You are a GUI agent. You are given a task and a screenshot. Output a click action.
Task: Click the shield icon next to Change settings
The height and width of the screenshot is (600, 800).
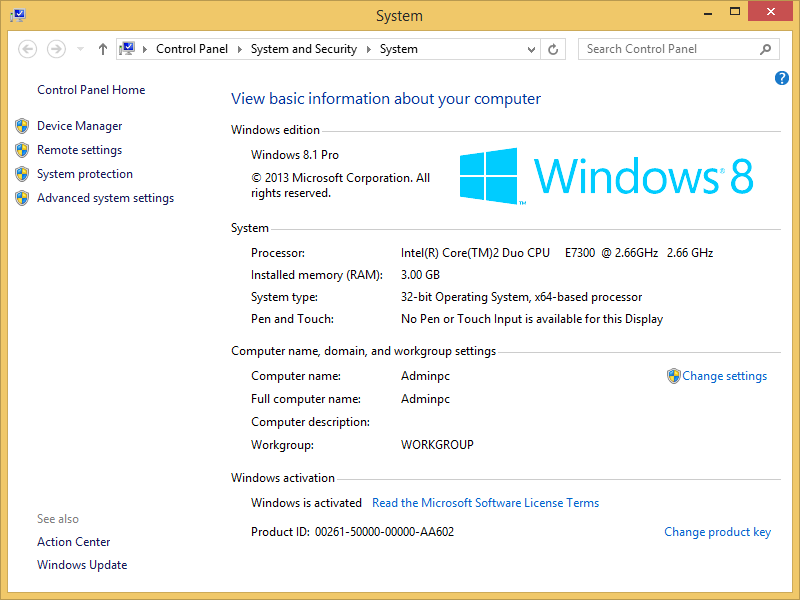pos(673,376)
